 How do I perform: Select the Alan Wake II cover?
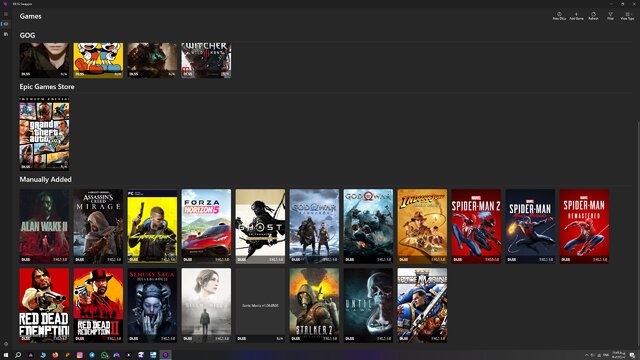coord(44,226)
